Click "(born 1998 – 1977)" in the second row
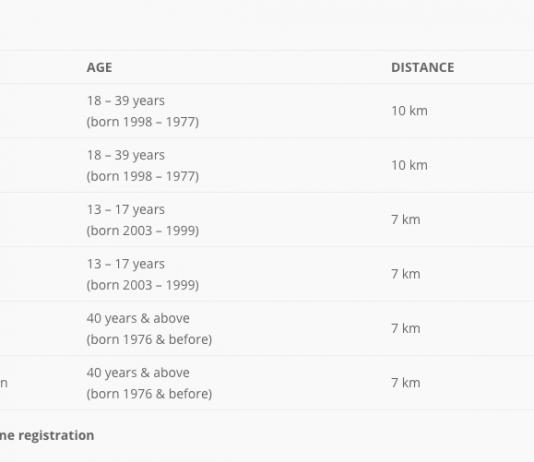This screenshot has width=534, height=462. click(x=143, y=176)
